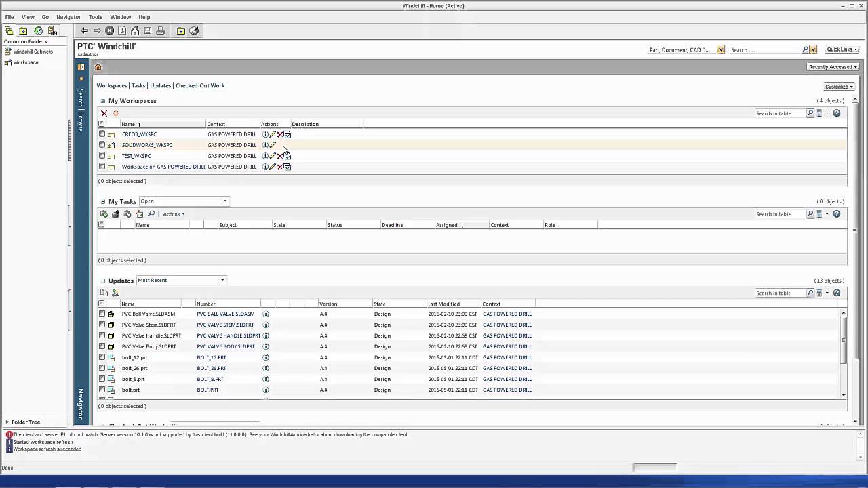Open the Tools menu
The height and width of the screenshot is (488, 868).
pyautogui.click(x=96, y=17)
